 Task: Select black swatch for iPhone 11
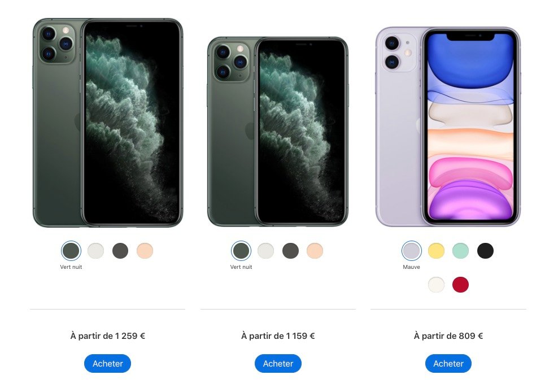pyautogui.click(x=485, y=251)
